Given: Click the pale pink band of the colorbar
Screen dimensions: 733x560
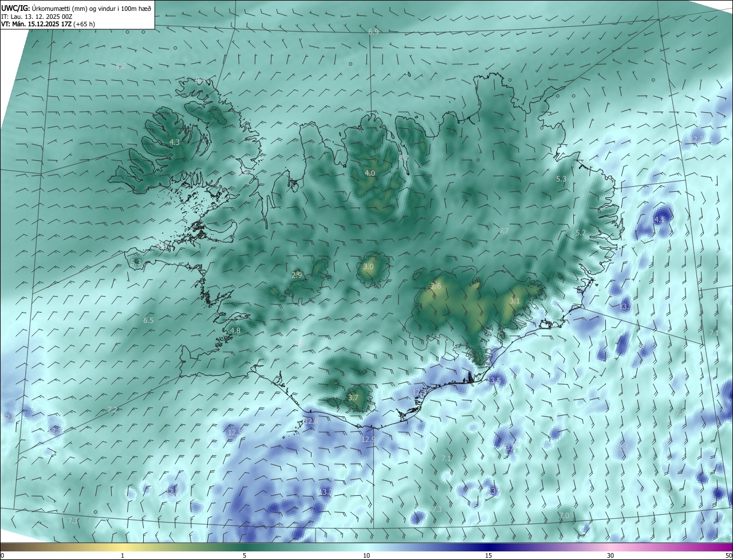Looking at the screenshot, I should (x=610, y=547).
